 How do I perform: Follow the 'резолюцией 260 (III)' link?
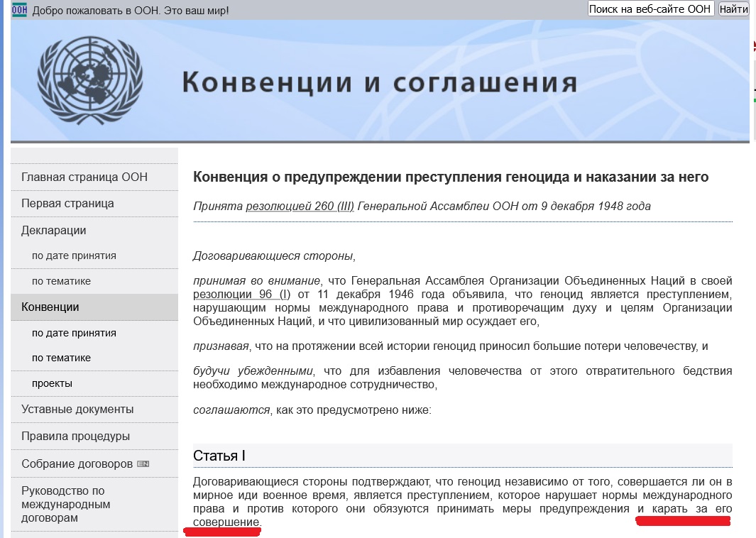point(300,207)
